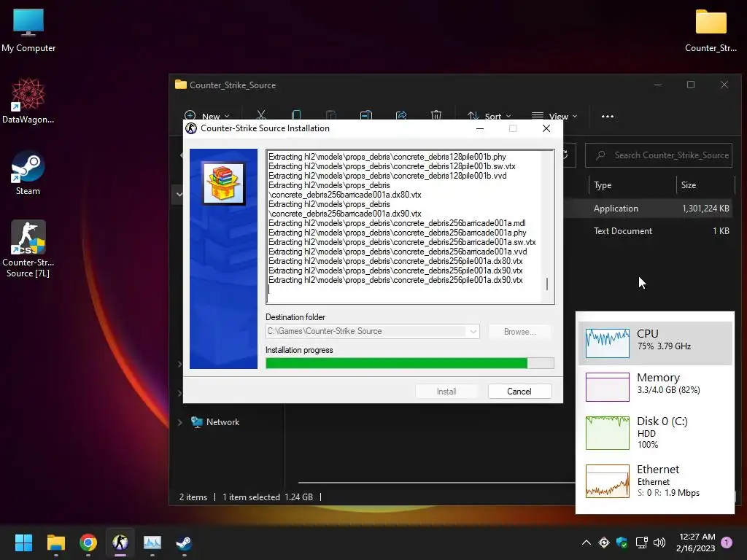Screen dimensions: 747x560
Task: Click the Size column header
Action: (x=689, y=185)
